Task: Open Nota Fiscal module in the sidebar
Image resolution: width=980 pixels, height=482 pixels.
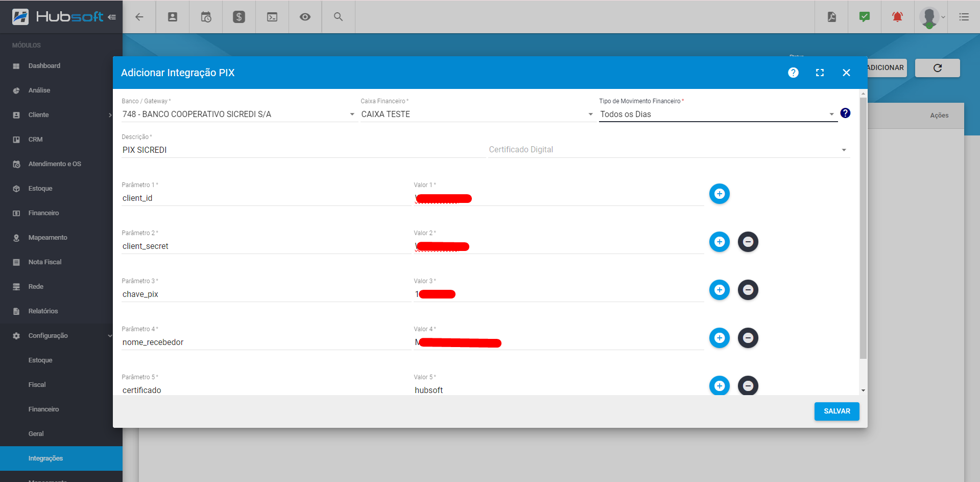Action: 61,262
